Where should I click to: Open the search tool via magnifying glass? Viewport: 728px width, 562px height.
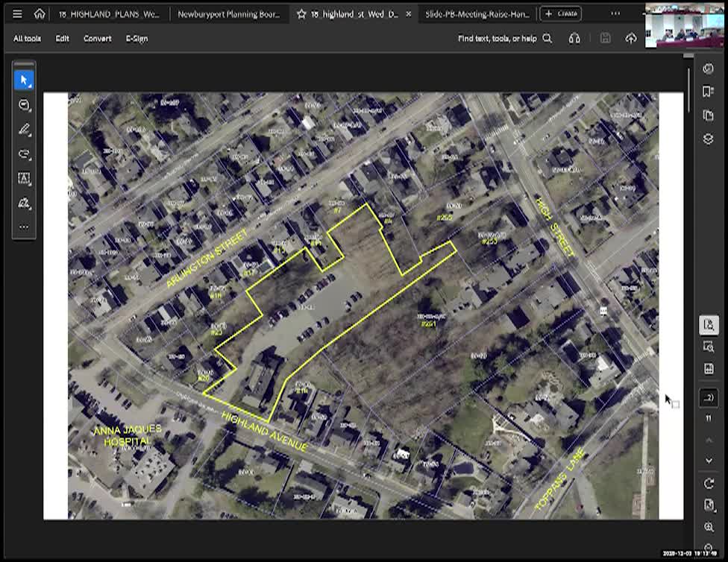(x=547, y=38)
